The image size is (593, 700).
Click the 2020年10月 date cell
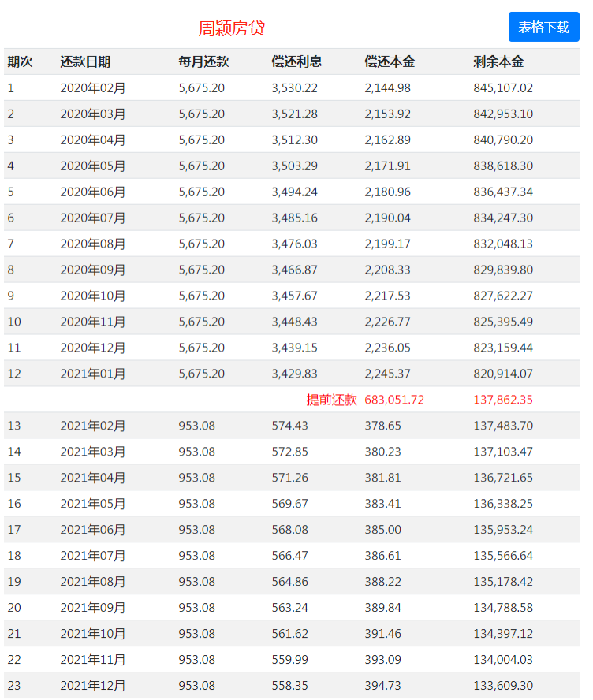[x=93, y=296]
